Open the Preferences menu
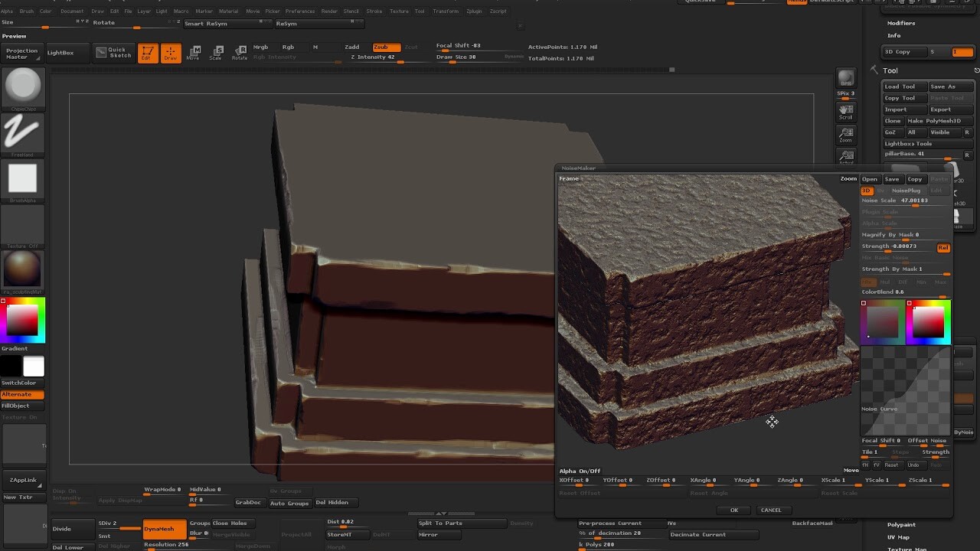This screenshot has width=980, height=551. 300,11
